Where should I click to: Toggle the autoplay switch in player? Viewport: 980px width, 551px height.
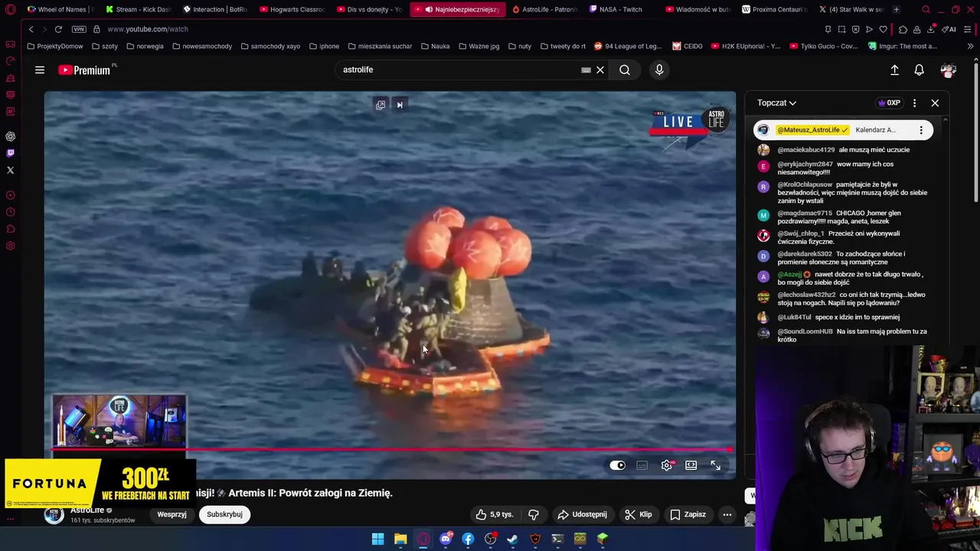tap(618, 465)
